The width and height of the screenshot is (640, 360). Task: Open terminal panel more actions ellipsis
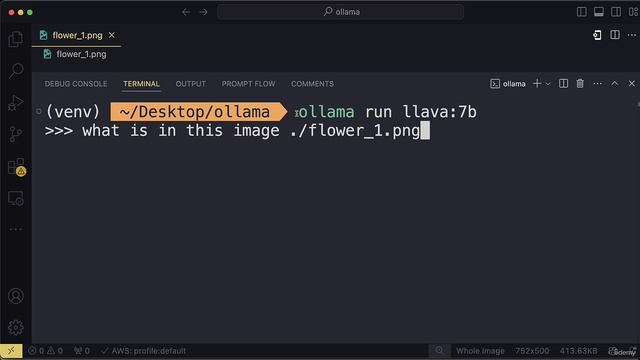point(598,84)
